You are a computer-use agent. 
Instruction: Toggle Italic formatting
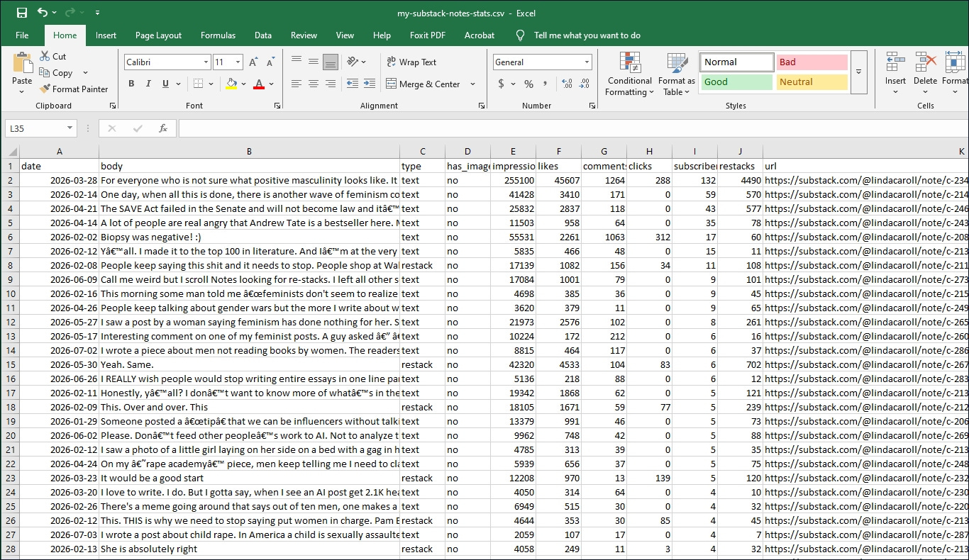coord(148,84)
